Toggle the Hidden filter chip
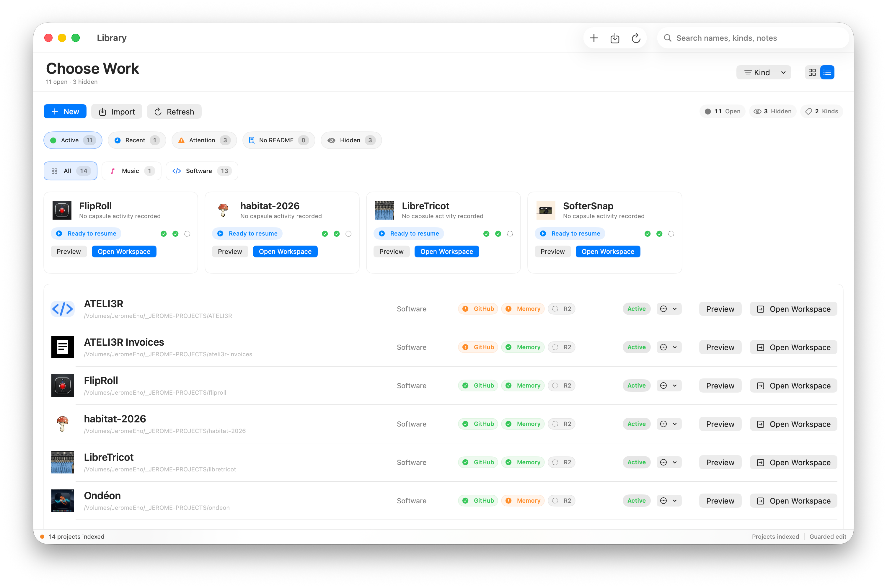887x588 pixels. (351, 140)
